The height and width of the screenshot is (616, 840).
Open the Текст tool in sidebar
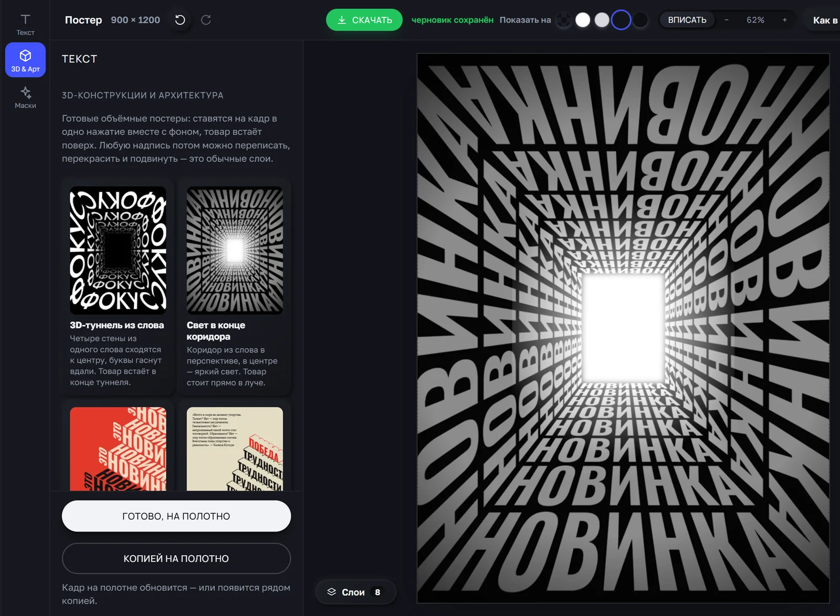coord(25,25)
